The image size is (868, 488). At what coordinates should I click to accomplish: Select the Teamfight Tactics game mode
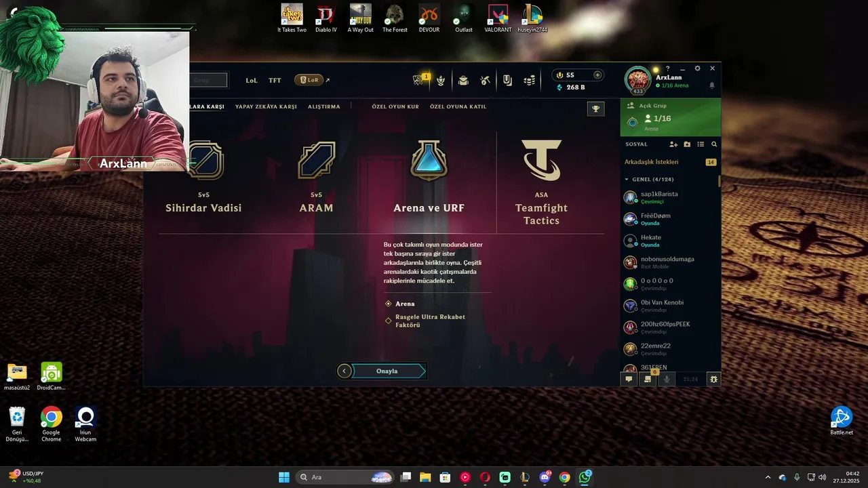click(x=541, y=182)
